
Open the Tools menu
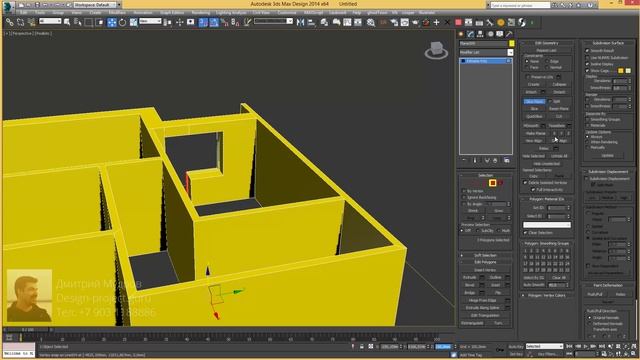pos(40,13)
